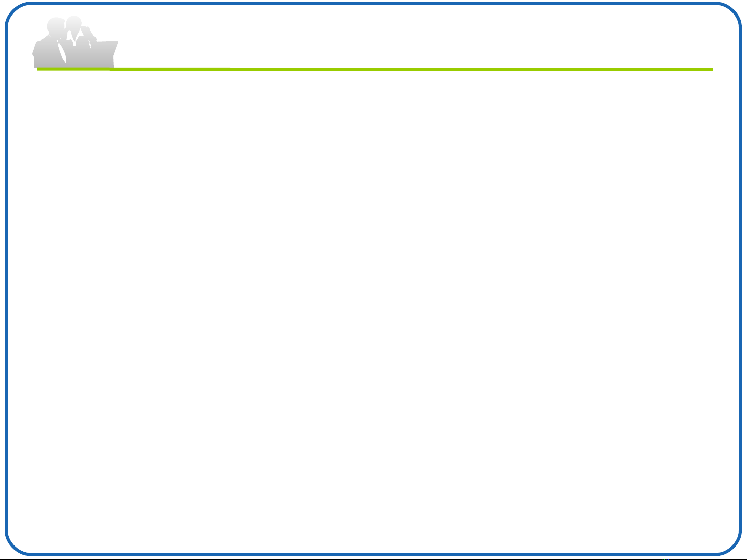Select the blue rounded border's top edge
The height and width of the screenshot is (560, 747).
point(373,4)
